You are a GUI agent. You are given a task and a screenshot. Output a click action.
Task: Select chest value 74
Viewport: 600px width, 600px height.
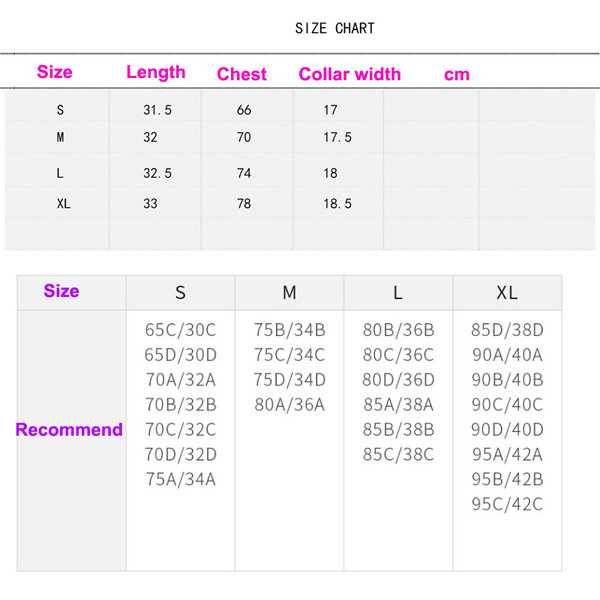coord(244,173)
